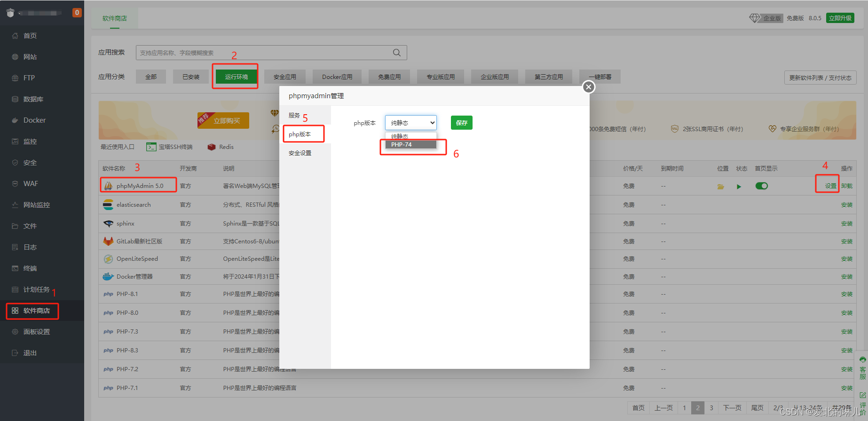Open 安全 shield icon in sidebar
The height and width of the screenshot is (421, 868).
[x=15, y=163]
